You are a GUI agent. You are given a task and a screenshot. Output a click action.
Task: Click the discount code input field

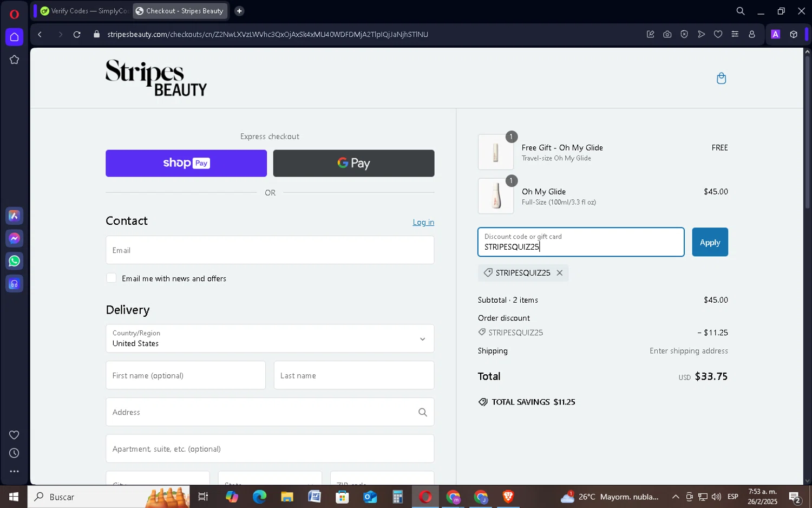click(x=581, y=242)
